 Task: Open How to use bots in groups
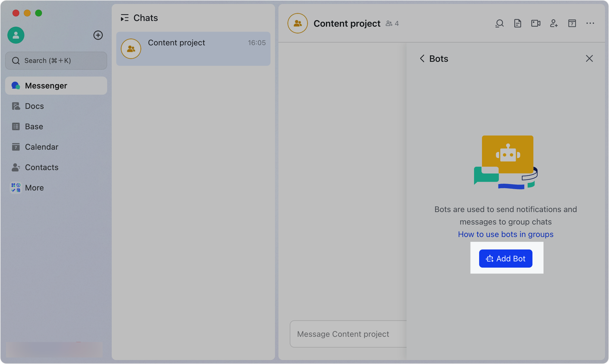point(506,234)
